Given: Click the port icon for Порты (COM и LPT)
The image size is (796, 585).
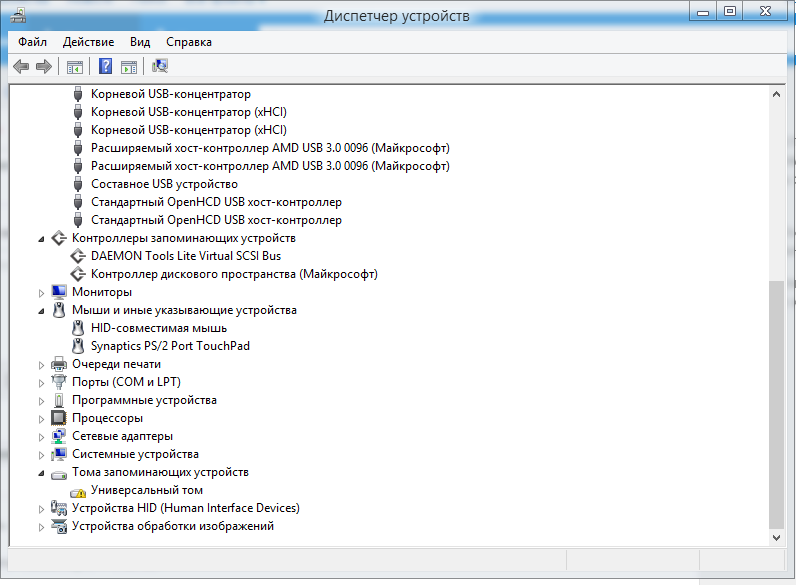Looking at the screenshot, I should pos(59,382).
